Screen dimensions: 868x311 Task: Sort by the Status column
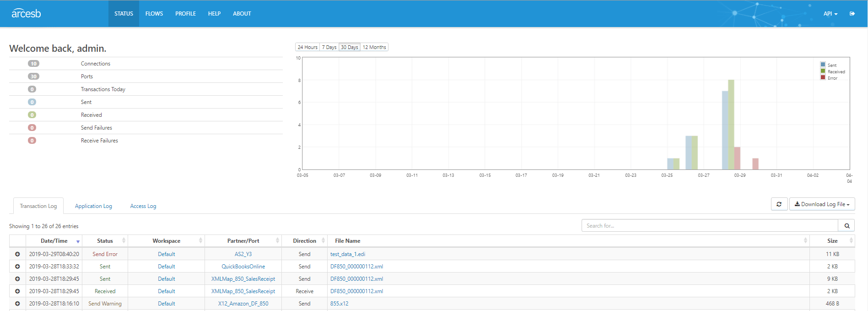[105, 241]
